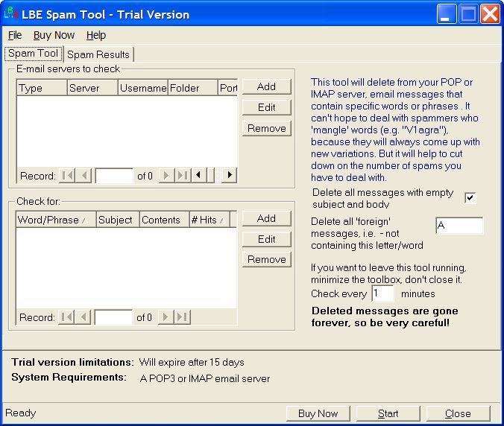This screenshot has height=426, width=504.
Task: Click the LBE Spam Tool title bar icon
Action: 10,14
